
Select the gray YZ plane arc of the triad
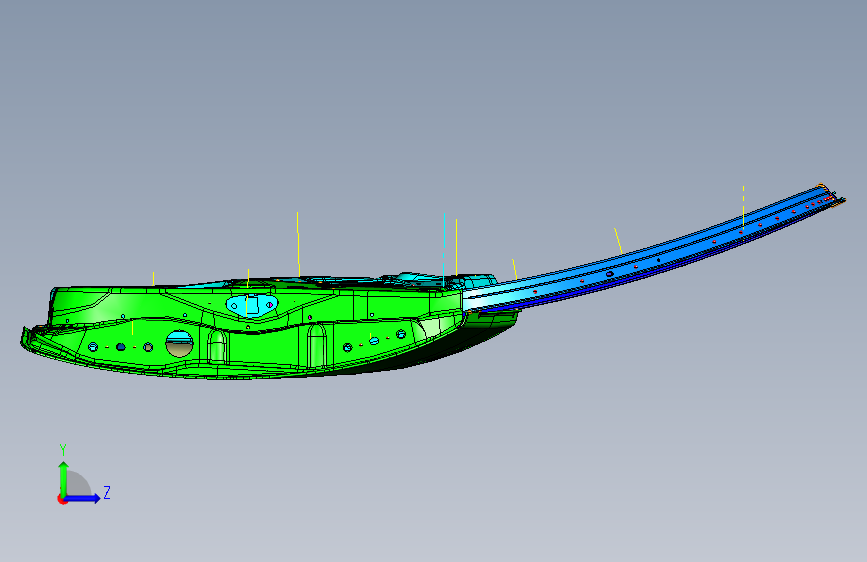78,483
